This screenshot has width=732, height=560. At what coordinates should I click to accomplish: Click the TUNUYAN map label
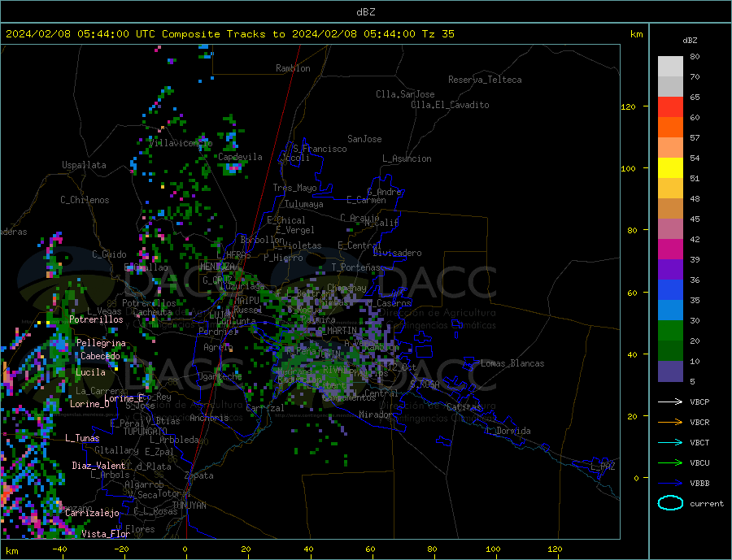tap(189, 506)
